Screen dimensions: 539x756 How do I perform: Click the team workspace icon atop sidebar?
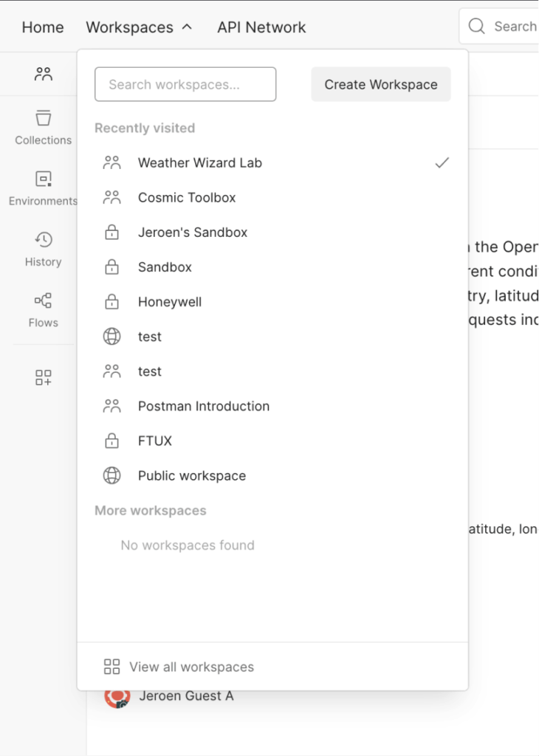(x=44, y=74)
